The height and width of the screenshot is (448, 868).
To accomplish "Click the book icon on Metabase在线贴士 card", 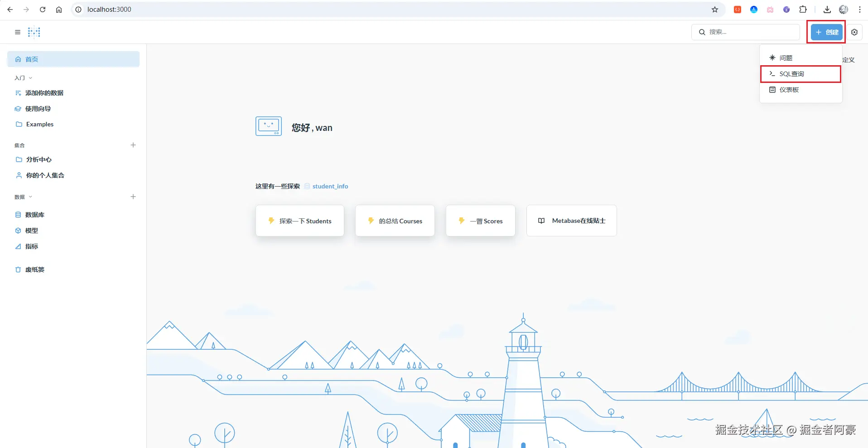I will click(x=541, y=221).
